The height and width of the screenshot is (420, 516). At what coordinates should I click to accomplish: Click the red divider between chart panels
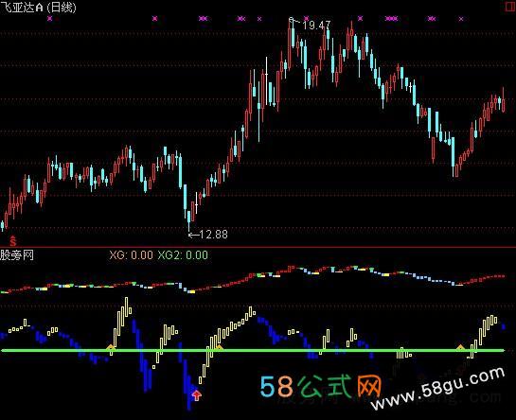pyautogui.click(x=258, y=247)
